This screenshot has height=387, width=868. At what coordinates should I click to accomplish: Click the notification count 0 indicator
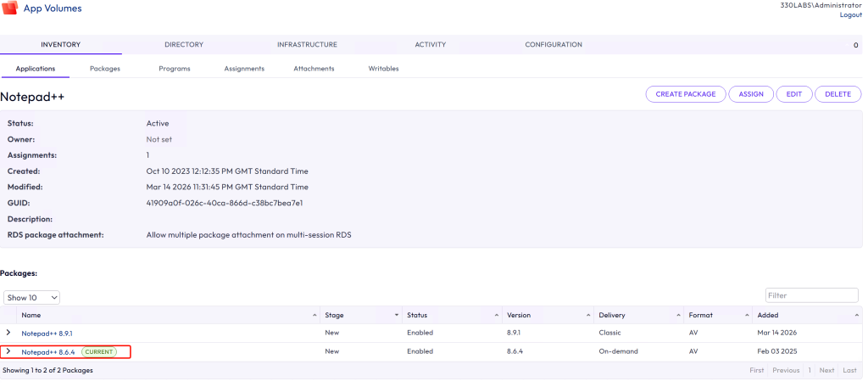tap(856, 45)
